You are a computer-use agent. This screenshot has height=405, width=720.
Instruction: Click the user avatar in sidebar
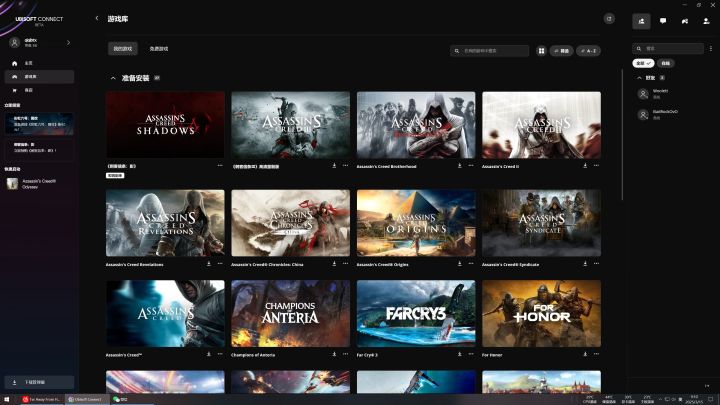pyautogui.click(x=15, y=43)
